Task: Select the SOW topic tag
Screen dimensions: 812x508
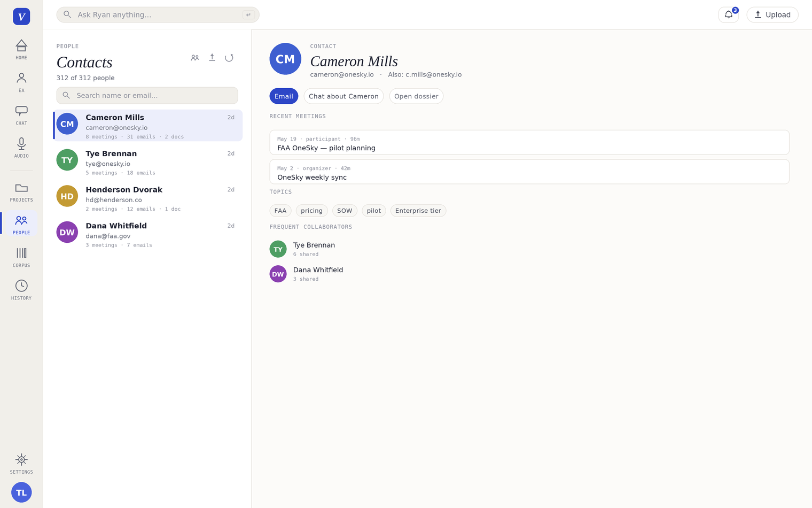Action: tap(345, 211)
